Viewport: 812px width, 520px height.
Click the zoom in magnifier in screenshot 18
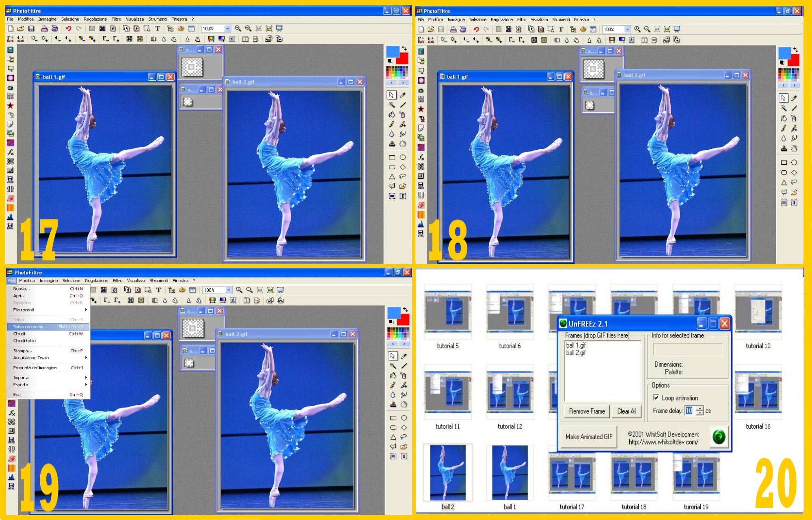pyautogui.click(x=637, y=29)
